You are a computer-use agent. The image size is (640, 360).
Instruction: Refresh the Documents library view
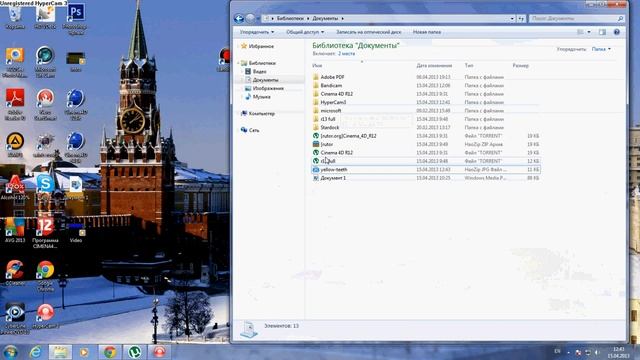coord(521,18)
